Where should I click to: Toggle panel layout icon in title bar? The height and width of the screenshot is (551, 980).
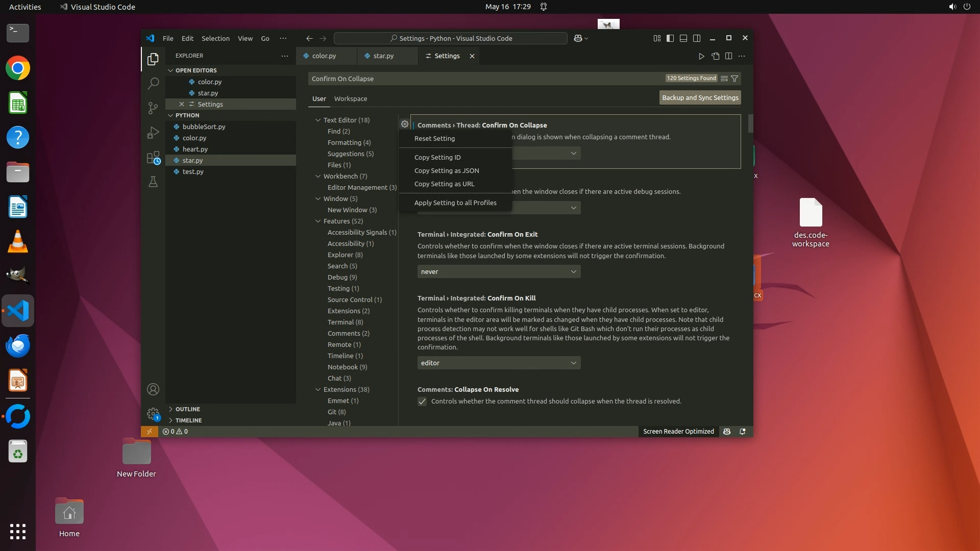click(683, 38)
